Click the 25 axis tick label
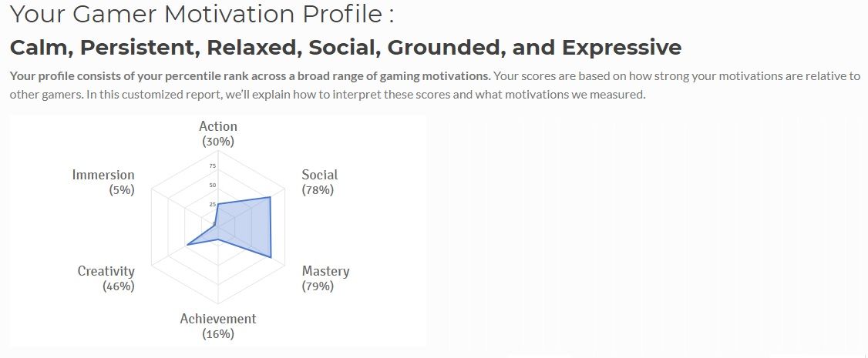 coord(213,205)
